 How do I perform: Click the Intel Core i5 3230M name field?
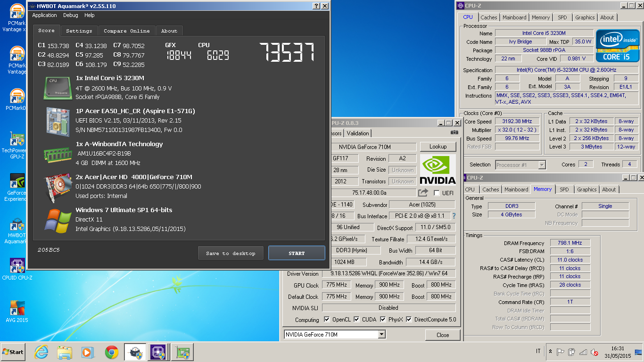click(544, 33)
